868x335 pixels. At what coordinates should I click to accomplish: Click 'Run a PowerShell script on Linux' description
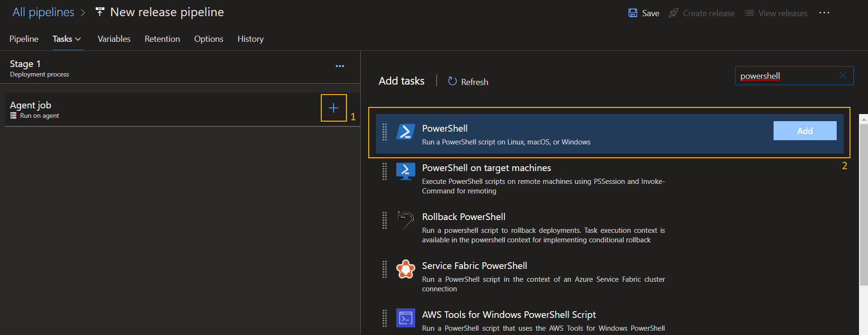(x=506, y=142)
